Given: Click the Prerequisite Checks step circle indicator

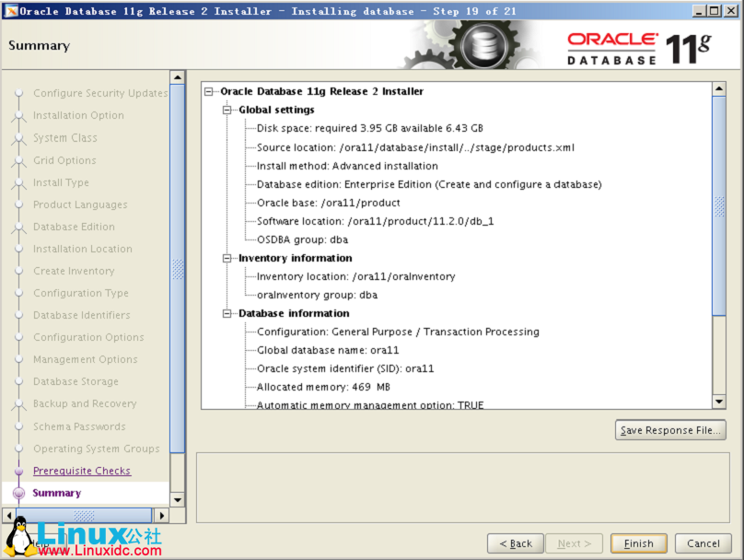Looking at the screenshot, I should point(20,471).
